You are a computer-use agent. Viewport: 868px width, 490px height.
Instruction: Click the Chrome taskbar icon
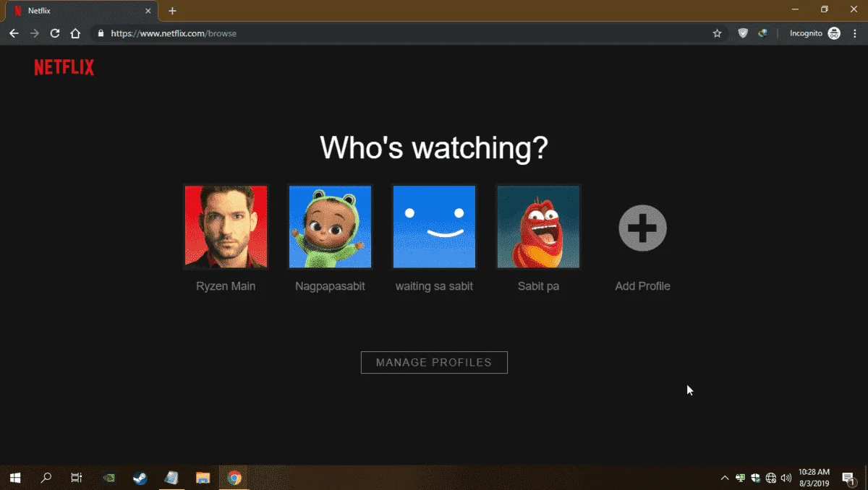[x=234, y=478]
